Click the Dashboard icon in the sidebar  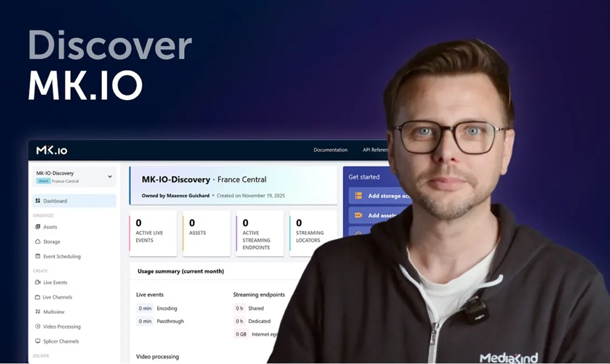pos(38,201)
